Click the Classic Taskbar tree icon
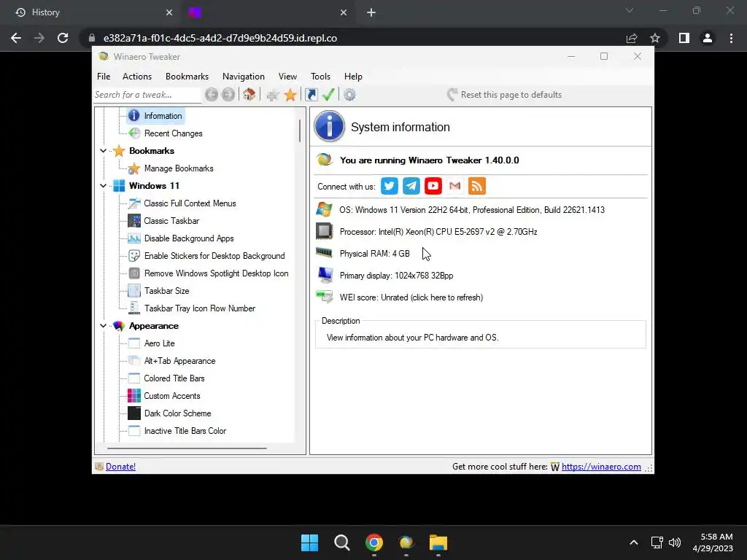Image resolution: width=747 pixels, height=560 pixels. click(x=134, y=221)
